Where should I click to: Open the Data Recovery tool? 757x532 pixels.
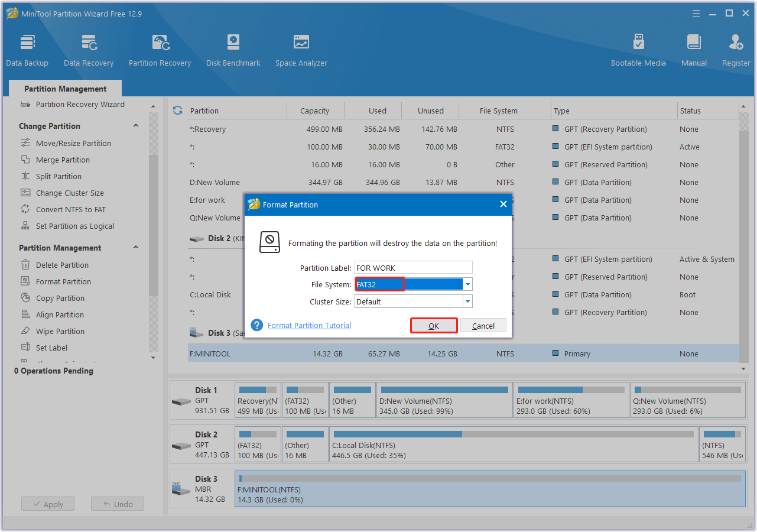point(88,49)
